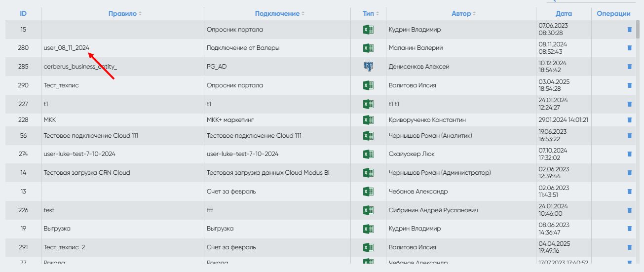Open the user_08_11_2024 rule

click(x=66, y=48)
